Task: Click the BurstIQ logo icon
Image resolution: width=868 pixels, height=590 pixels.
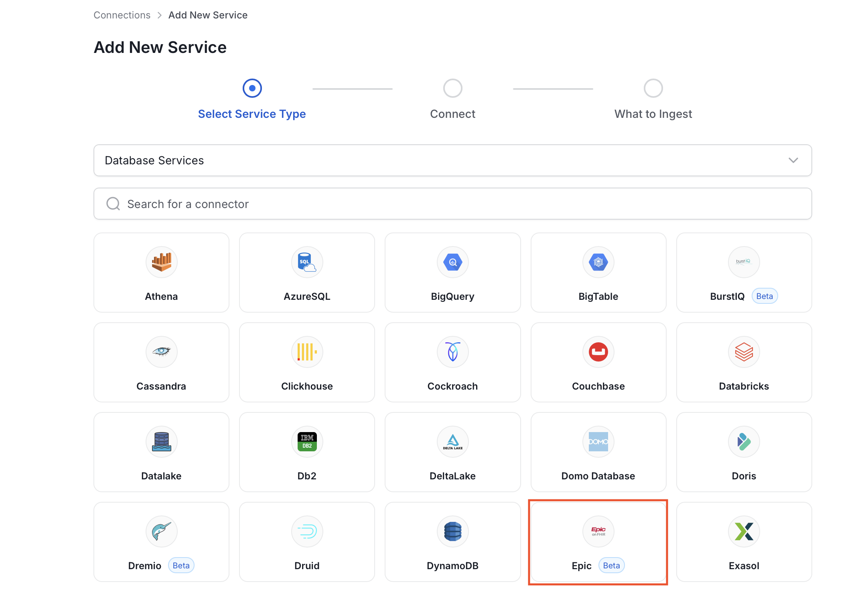Action: 744,262
